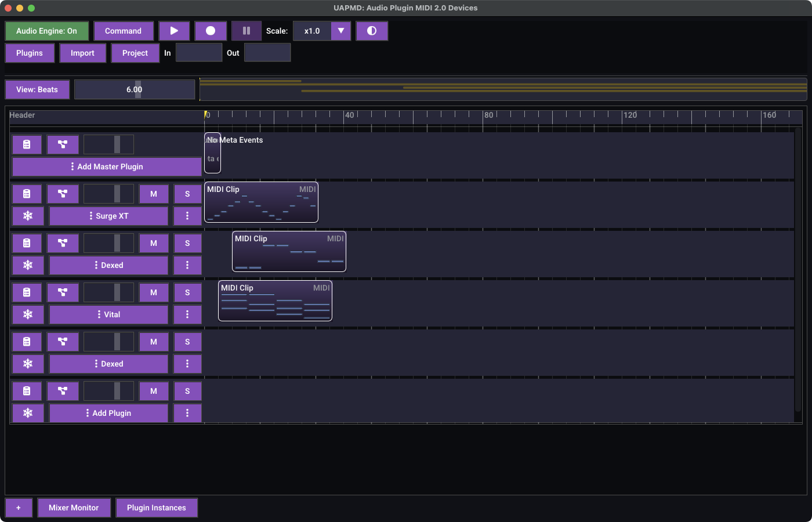Click the Vital track clip list icon
Viewport: 812px width, 522px height.
point(27,292)
